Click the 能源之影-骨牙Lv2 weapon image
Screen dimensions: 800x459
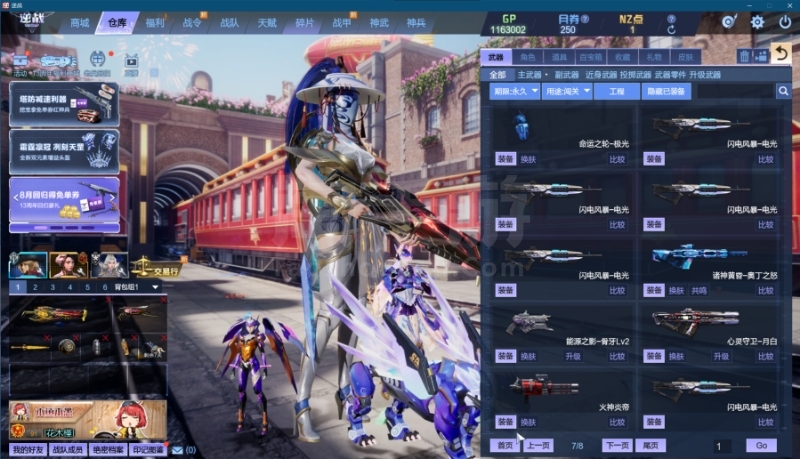point(529,322)
